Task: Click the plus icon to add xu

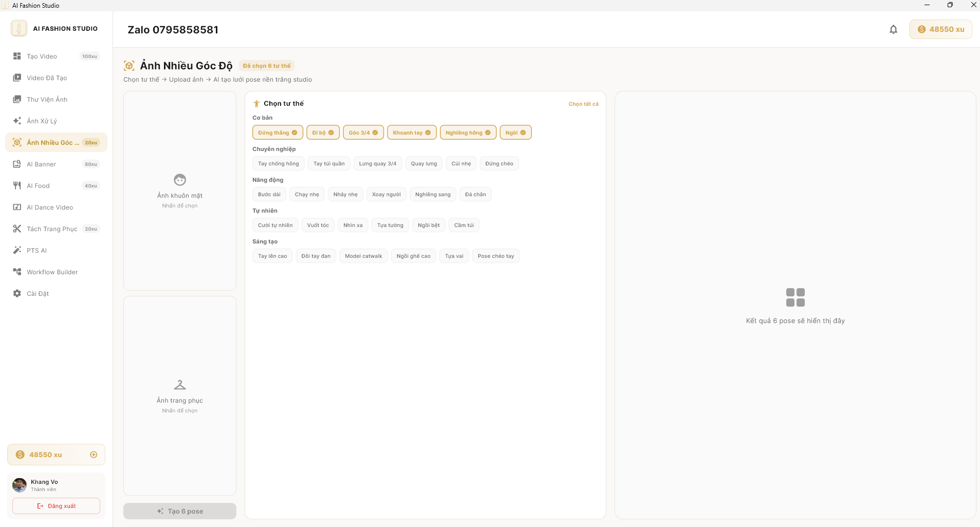Action: click(94, 455)
